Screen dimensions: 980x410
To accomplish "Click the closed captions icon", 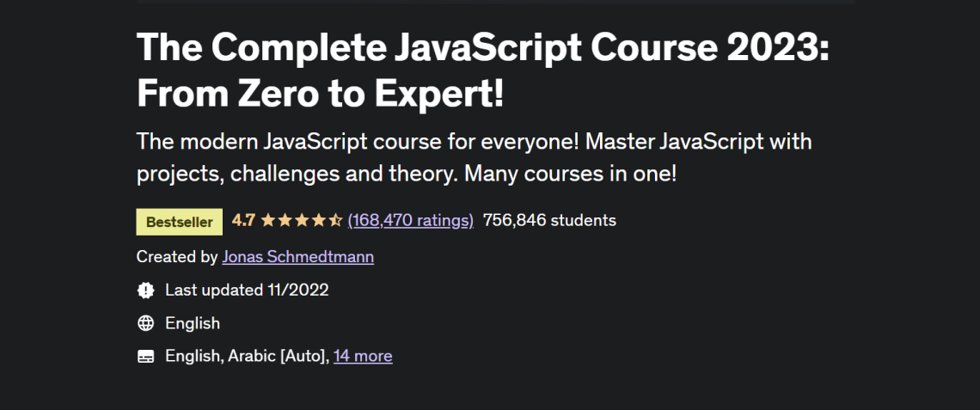I will [145, 356].
